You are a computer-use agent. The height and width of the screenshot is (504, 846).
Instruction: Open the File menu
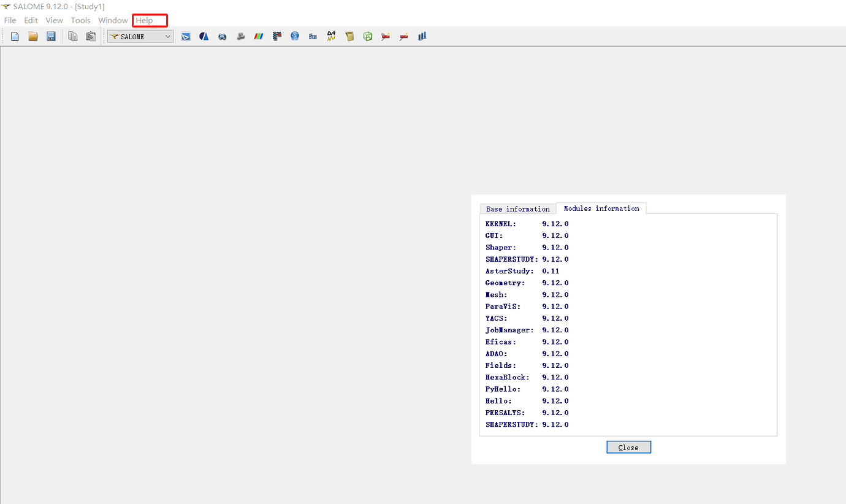click(10, 20)
